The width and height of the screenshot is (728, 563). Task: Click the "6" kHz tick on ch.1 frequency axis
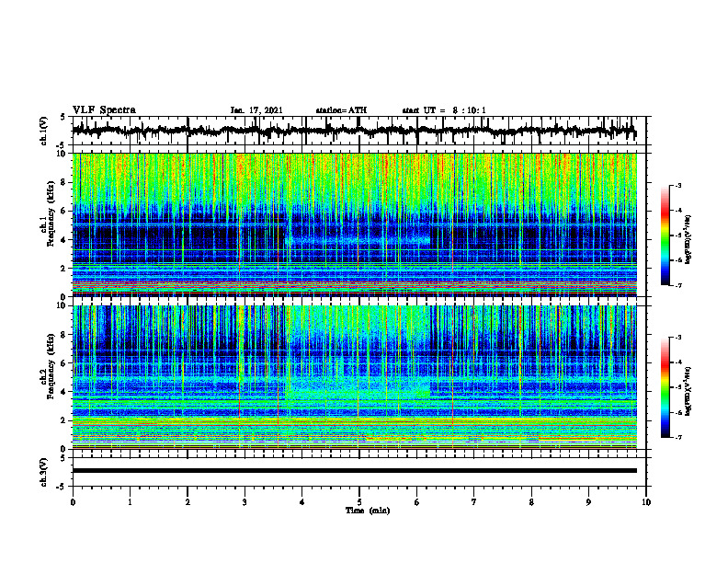pos(64,211)
